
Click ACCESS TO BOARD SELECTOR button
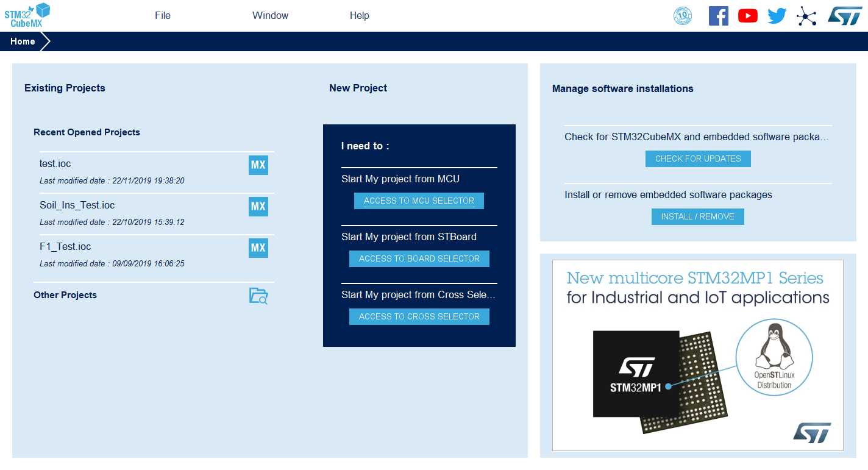[x=419, y=258]
